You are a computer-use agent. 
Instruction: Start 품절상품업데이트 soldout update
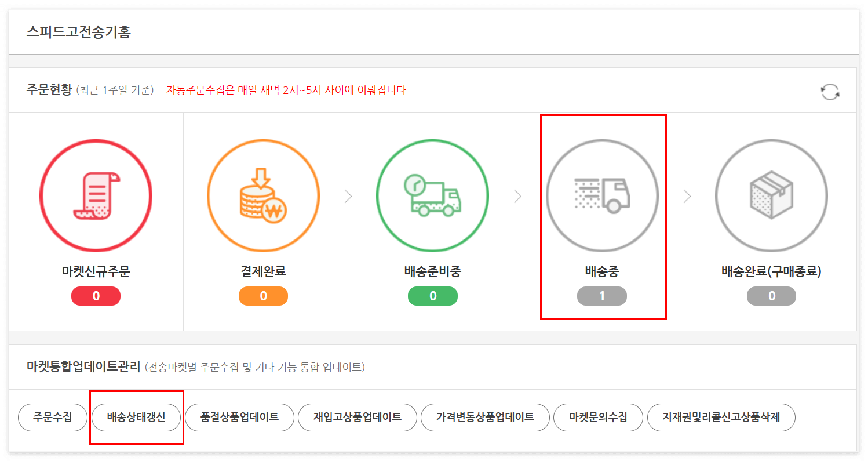tap(239, 417)
